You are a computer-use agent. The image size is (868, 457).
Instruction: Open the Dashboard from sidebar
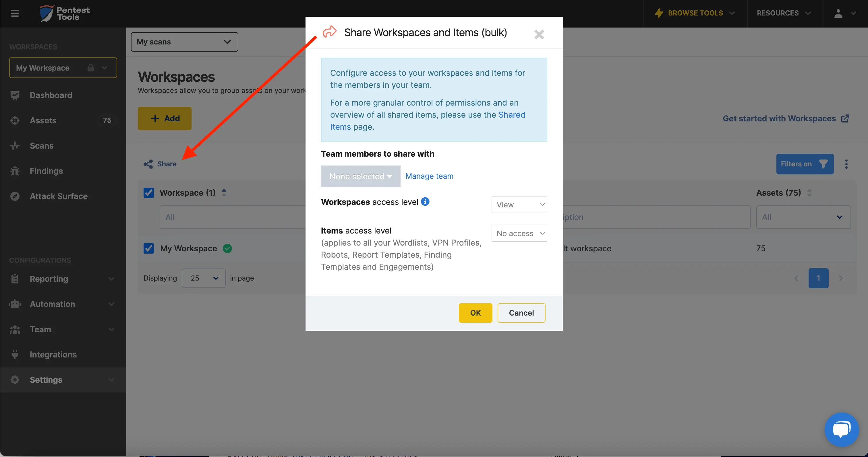pyautogui.click(x=51, y=95)
